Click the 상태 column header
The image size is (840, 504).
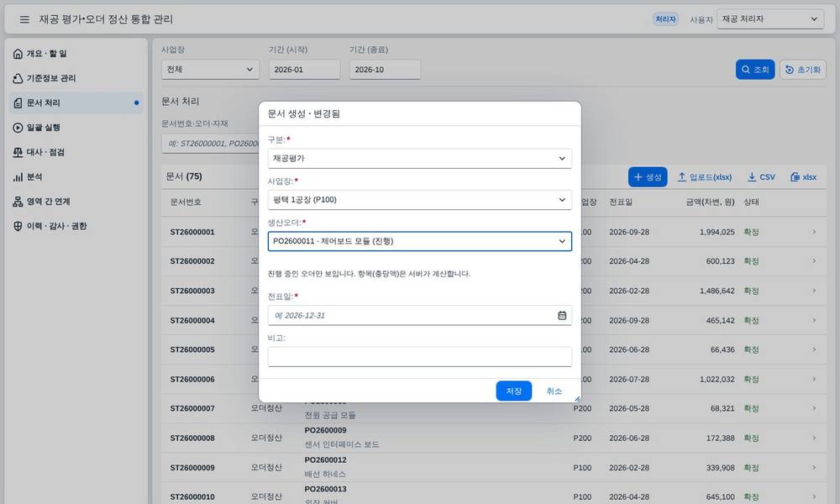tap(751, 202)
